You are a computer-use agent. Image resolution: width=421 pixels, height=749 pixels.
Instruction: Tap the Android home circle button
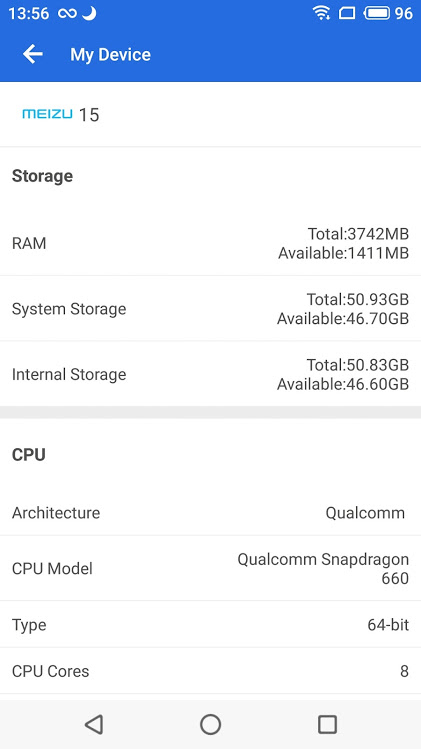(x=210, y=724)
